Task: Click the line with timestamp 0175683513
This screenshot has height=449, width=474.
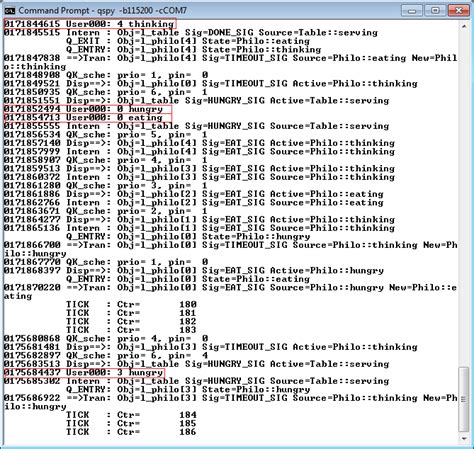Action: [196, 364]
